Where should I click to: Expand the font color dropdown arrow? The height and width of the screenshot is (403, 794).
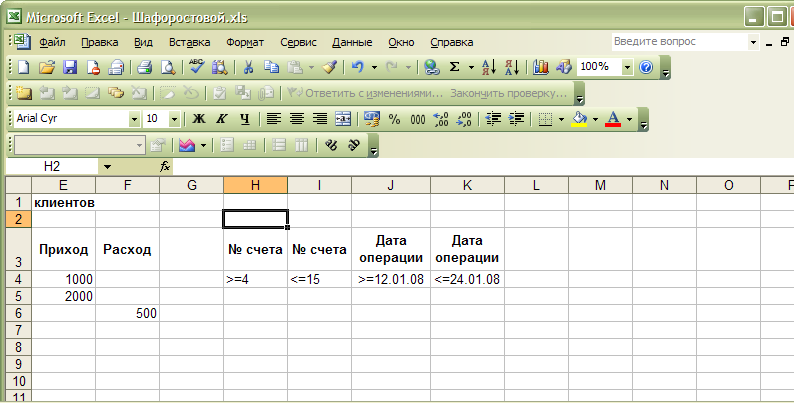[x=629, y=119]
